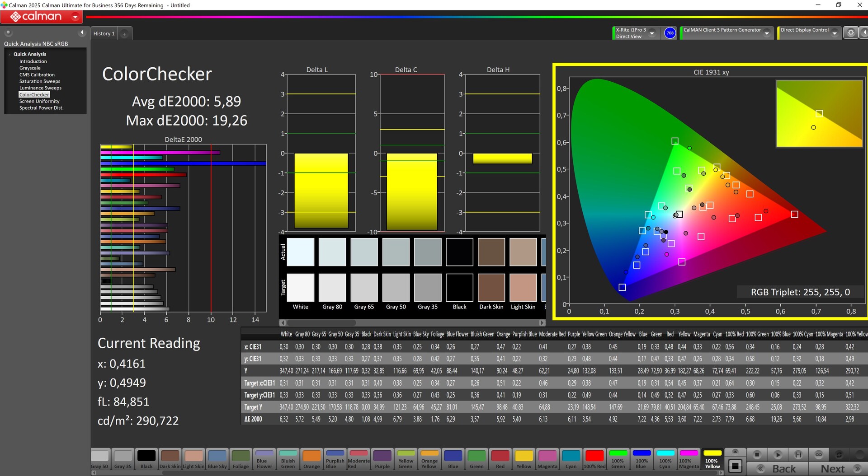Collapse the Quick Analysis tree node

pos(9,54)
